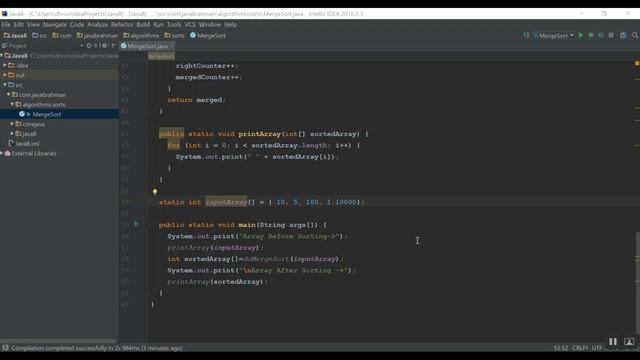Select MergeSort class in project tree

[x=47, y=114]
